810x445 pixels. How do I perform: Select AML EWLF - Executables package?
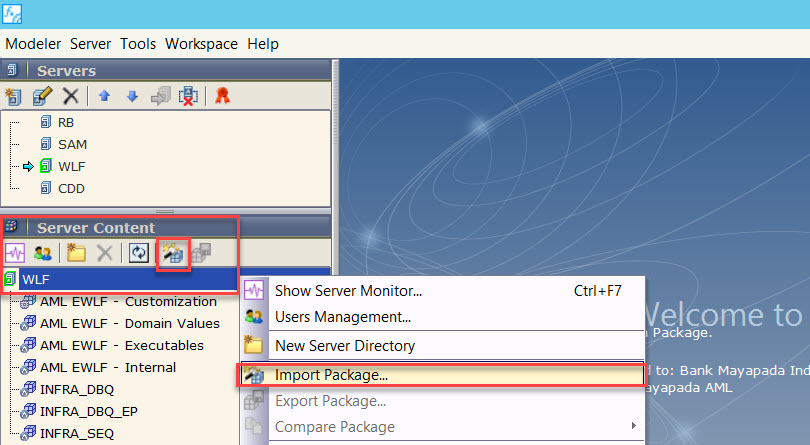coord(122,345)
